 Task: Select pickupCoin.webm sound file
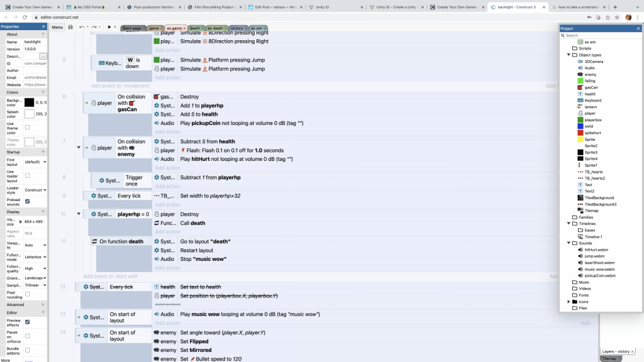tap(599, 276)
